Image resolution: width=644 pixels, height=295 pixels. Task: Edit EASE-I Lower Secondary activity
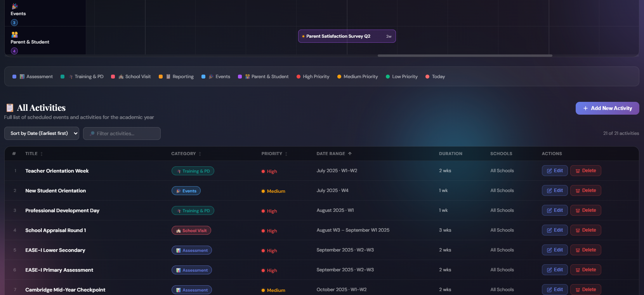click(x=555, y=250)
